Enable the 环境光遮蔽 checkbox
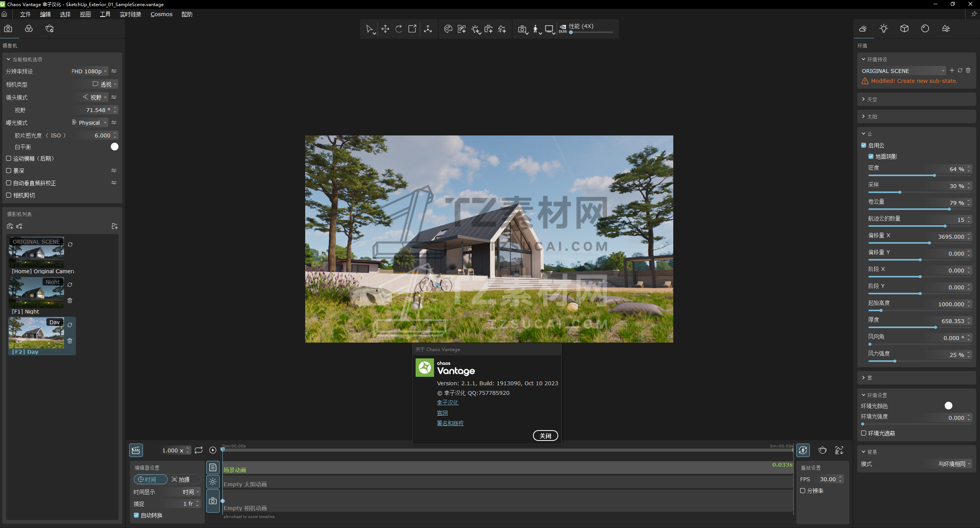Image resolution: width=980 pixels, height=528 pixels. pos(864,433)
